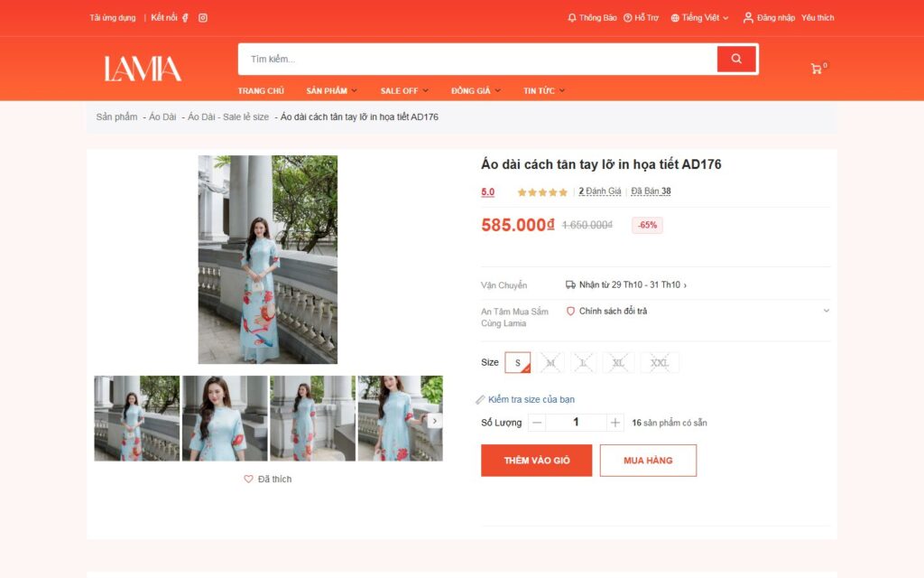
Task: Click the LAMIA logo
Action: pyautogui.click(x=143, y=69)
